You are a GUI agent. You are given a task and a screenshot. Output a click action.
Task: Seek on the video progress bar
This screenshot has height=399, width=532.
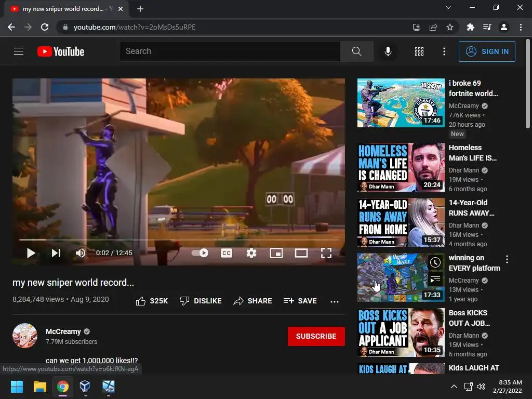tap(179, 240)
